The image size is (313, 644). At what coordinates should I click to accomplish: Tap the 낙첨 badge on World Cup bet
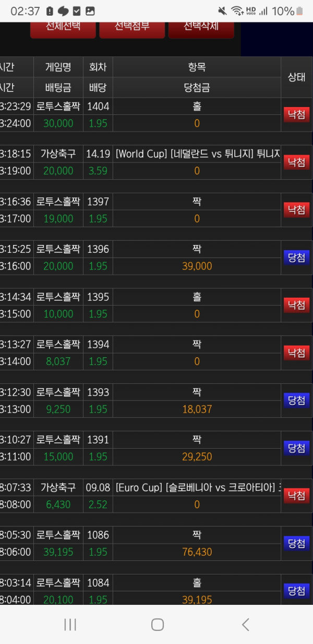coord(296,162)
